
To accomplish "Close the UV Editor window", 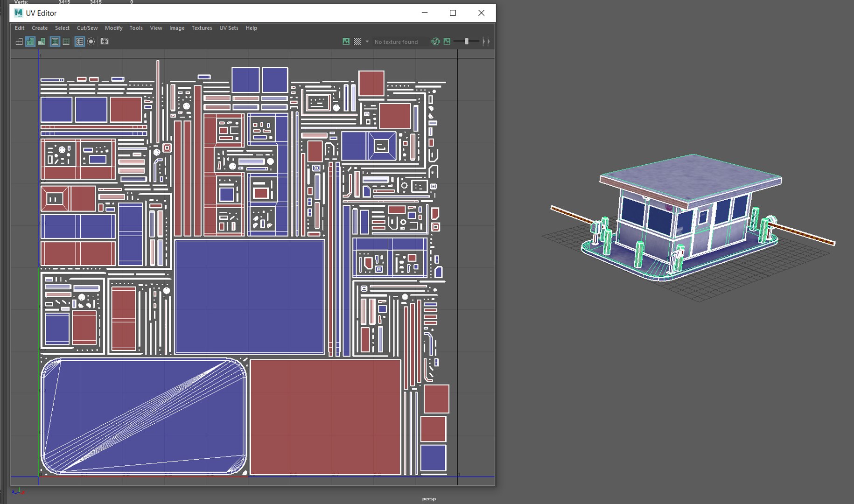I will pos(481,13).
